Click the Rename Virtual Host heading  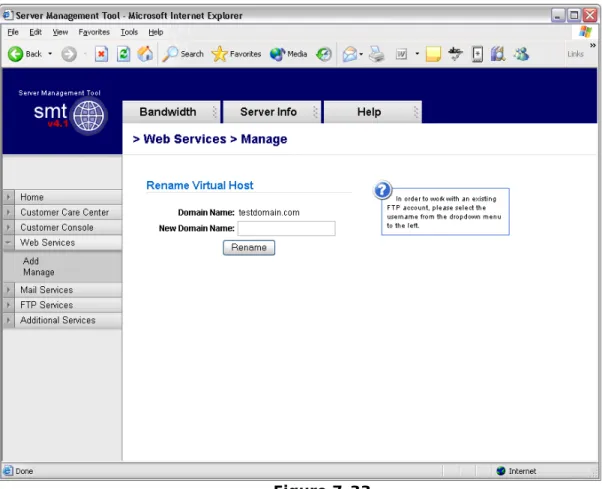(x=200, y=185)
